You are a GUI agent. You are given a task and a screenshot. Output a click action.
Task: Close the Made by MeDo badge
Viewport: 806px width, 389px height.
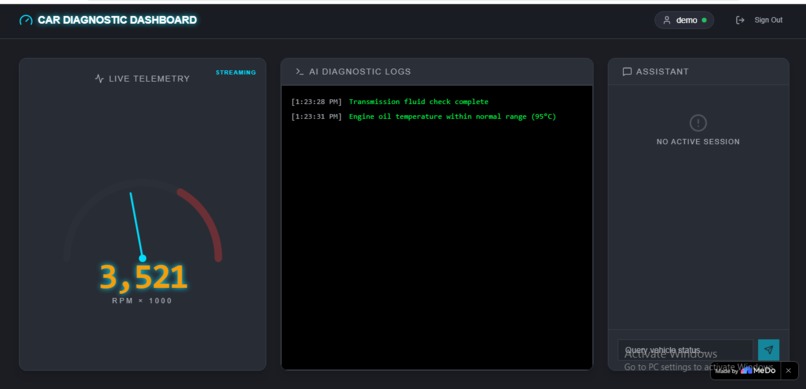point(788,371)
